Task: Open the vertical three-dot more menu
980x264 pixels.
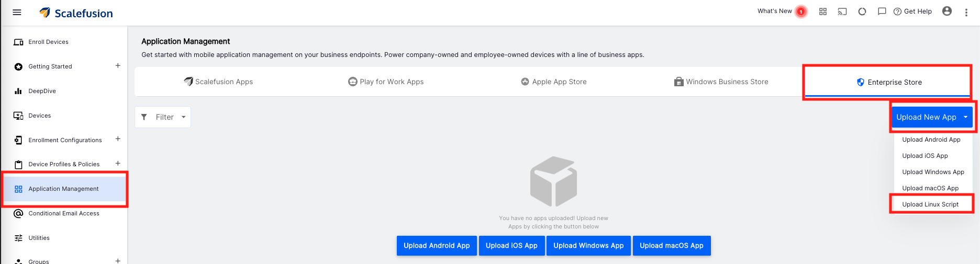Action: point(966,12)
